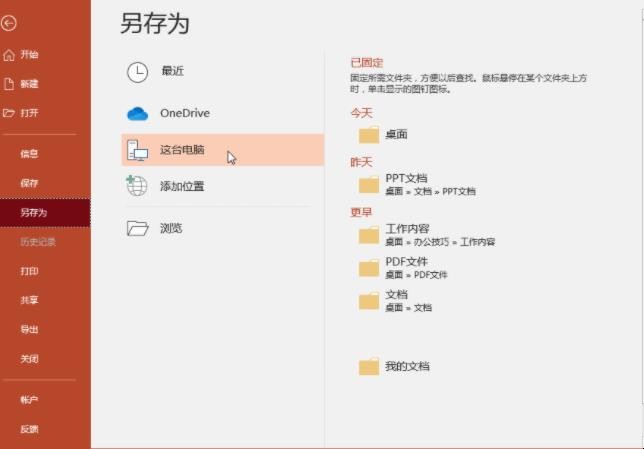
Task: Open the 共享 page
Action: point(29,300)
